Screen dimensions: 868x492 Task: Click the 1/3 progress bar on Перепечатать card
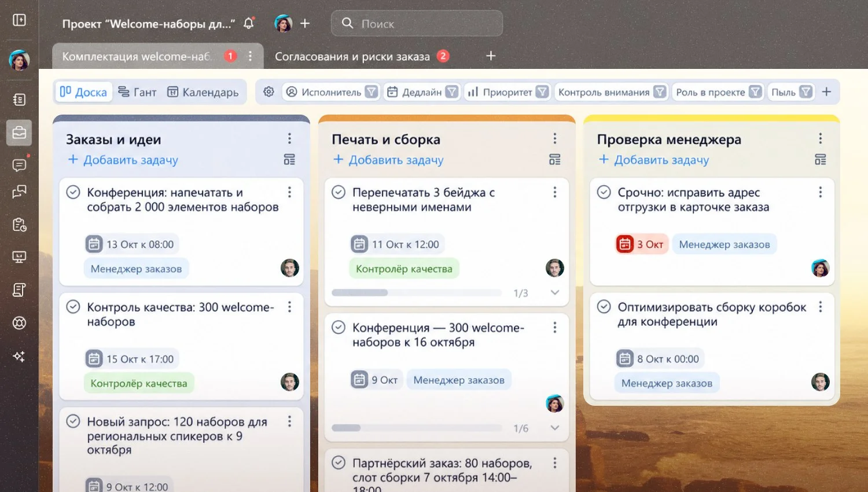(417, 293)
